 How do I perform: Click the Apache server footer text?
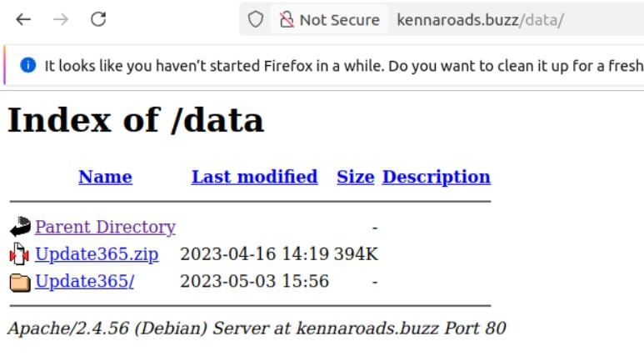point(256,328)
